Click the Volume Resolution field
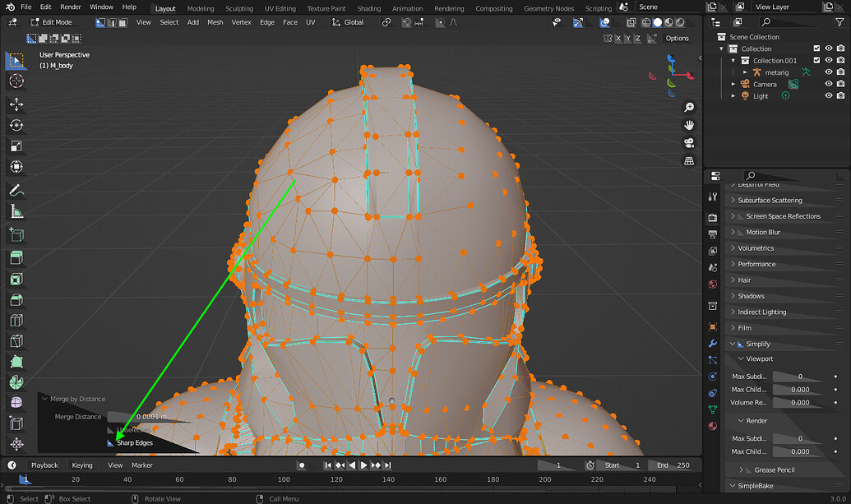 [800, 403]
